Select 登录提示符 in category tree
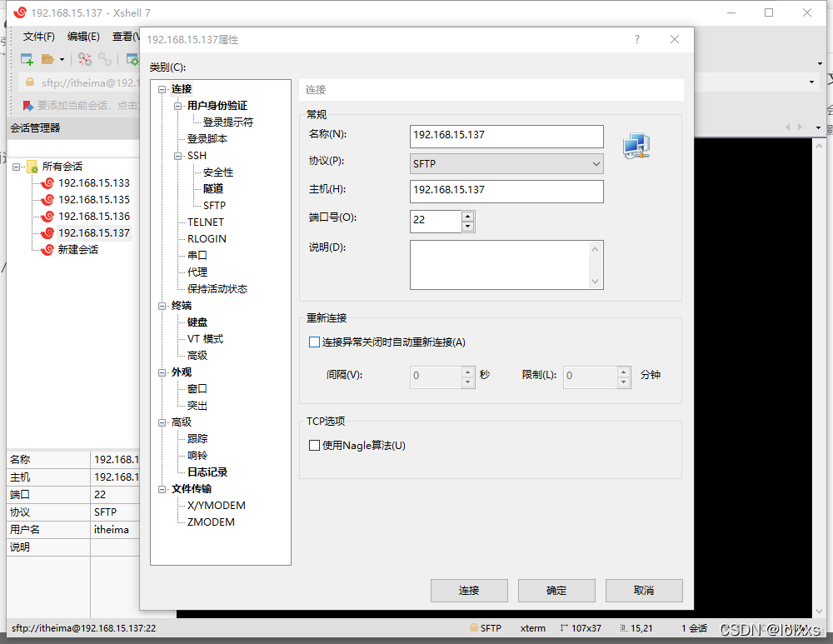833x644 pixels. pyautogui.click(x=228, y=122)
